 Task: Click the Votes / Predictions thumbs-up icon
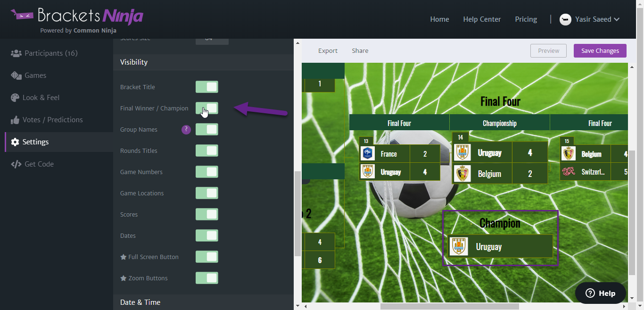point(15,120)
